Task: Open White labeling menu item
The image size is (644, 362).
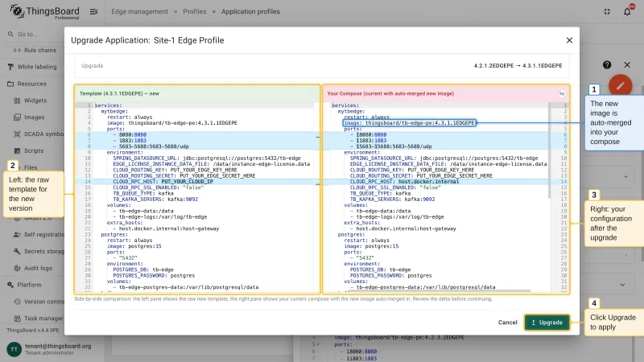Action: [37, 67]
